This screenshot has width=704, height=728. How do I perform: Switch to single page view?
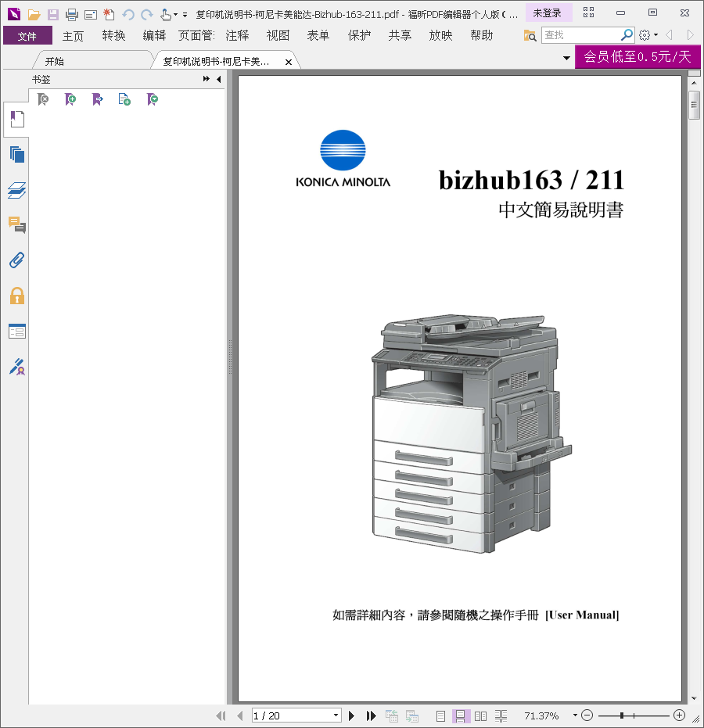coord(440,716)
